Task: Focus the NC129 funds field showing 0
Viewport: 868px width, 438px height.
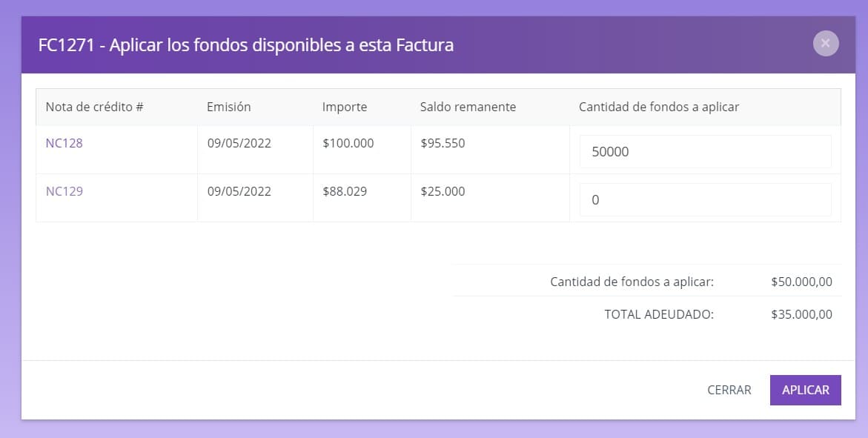Action: 705,199
